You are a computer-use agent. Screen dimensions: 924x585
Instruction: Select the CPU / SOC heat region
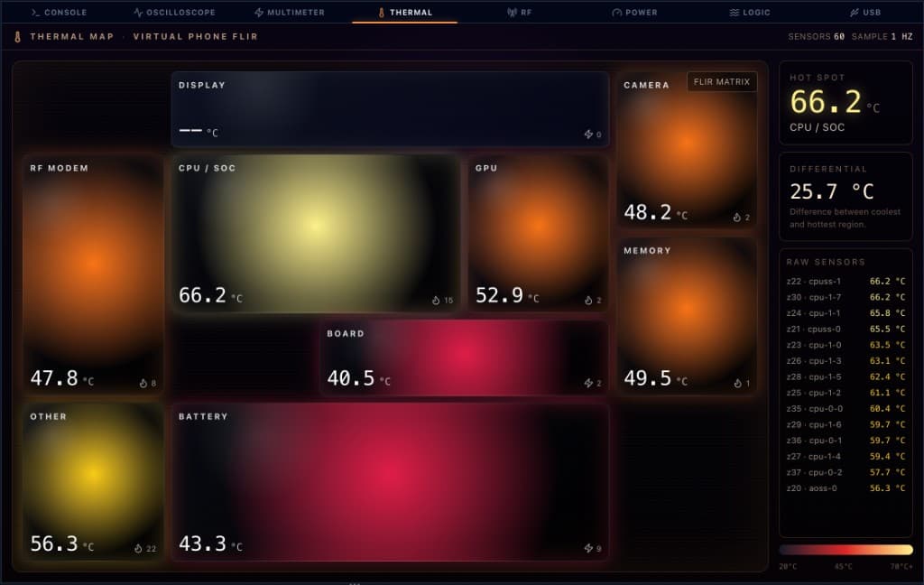[316, 234]
